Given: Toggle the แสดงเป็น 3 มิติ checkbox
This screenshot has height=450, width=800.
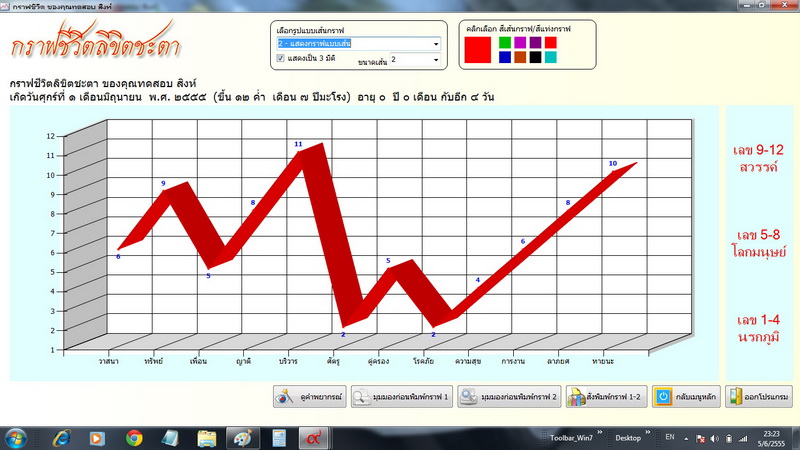Looking at the screenshot, I should point(280,58).
